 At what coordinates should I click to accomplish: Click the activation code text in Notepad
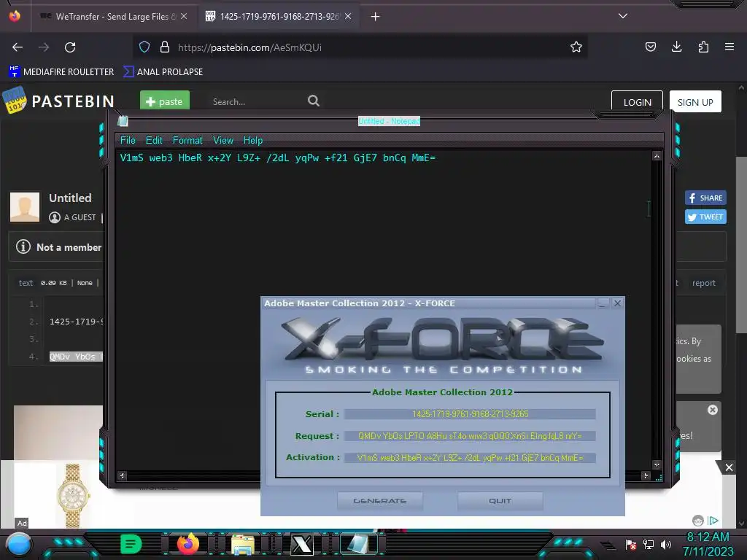pyautogui.click(x=278, y=157)
